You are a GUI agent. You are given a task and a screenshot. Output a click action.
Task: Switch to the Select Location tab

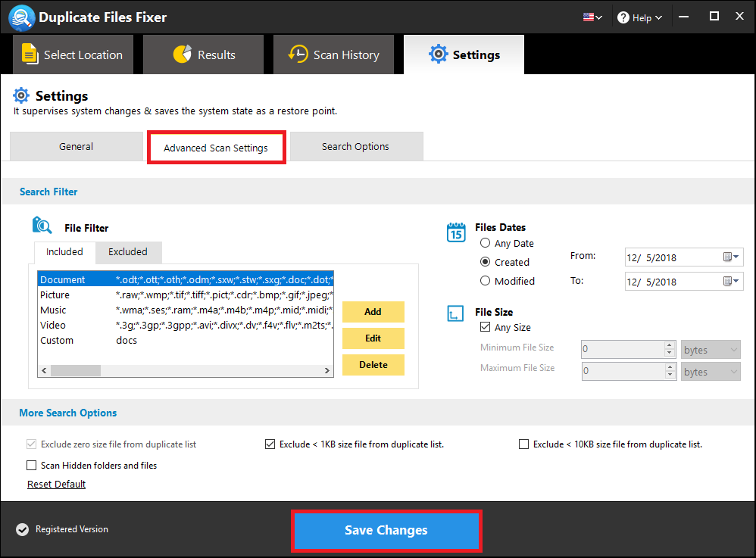(73, 55)
